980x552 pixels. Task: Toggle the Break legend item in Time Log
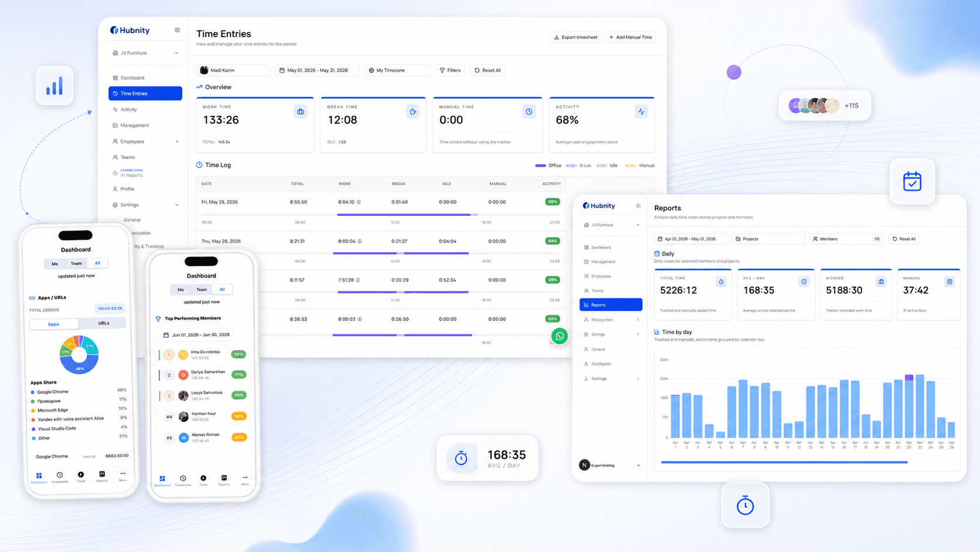tap(579, 165)
